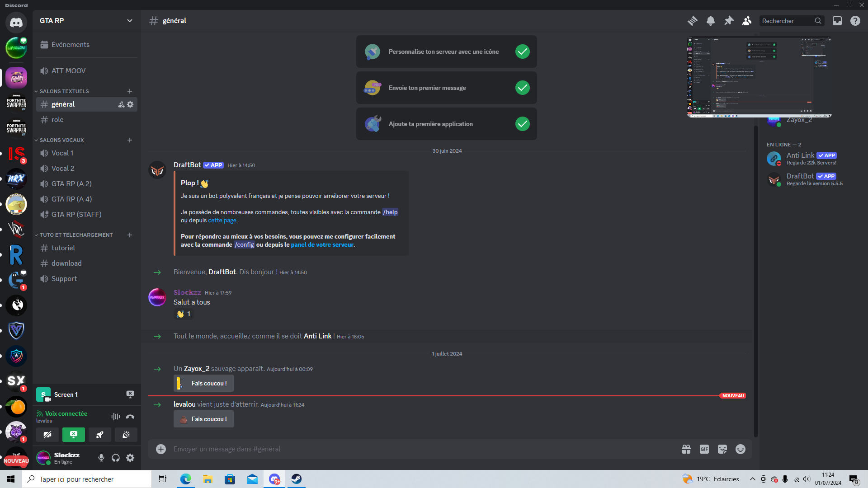Open the inbox icon in header
The width and height of the screenshot is (868, 488).
click(x=837, y=21)
